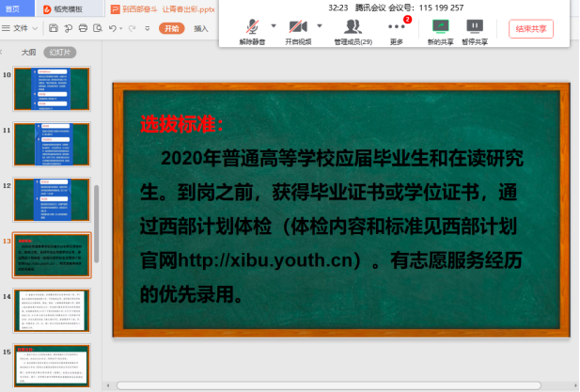
Task: Turn on video camera in meeting
Action: (x=297, y=26)
